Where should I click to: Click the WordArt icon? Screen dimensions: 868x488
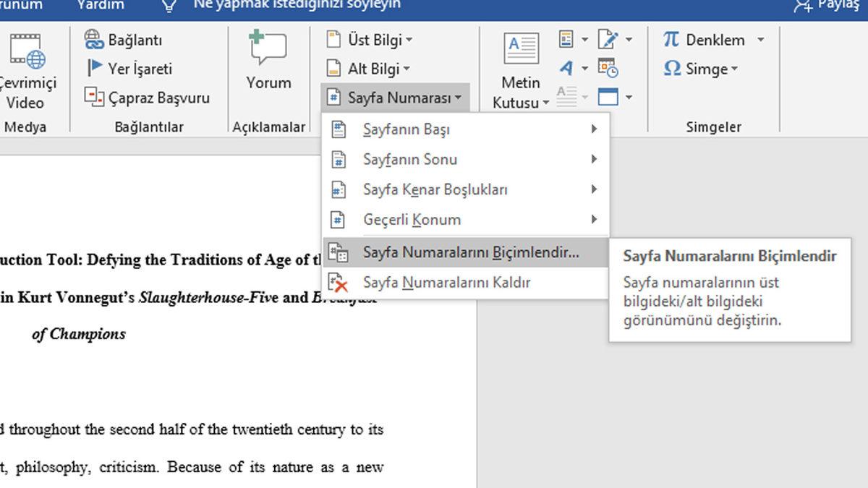(566, 68)
